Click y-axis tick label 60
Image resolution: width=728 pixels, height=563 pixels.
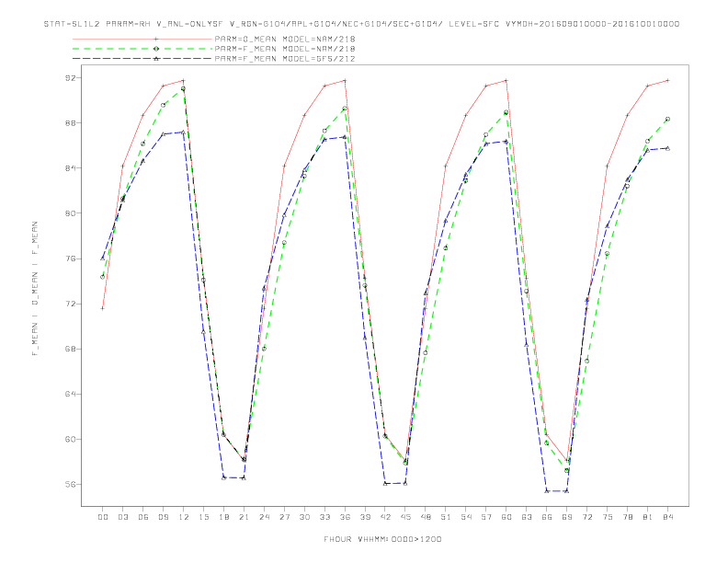tap(70, 439)
